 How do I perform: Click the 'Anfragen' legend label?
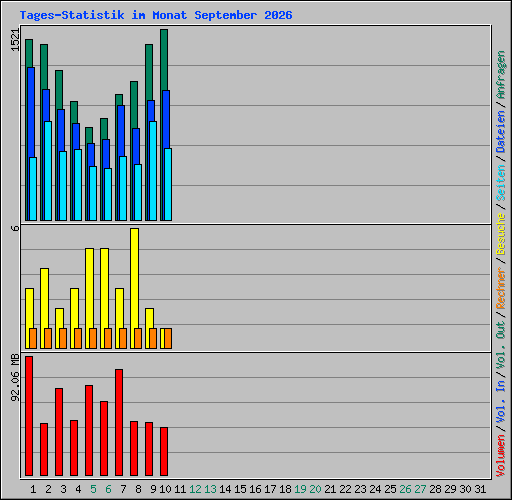501,75
